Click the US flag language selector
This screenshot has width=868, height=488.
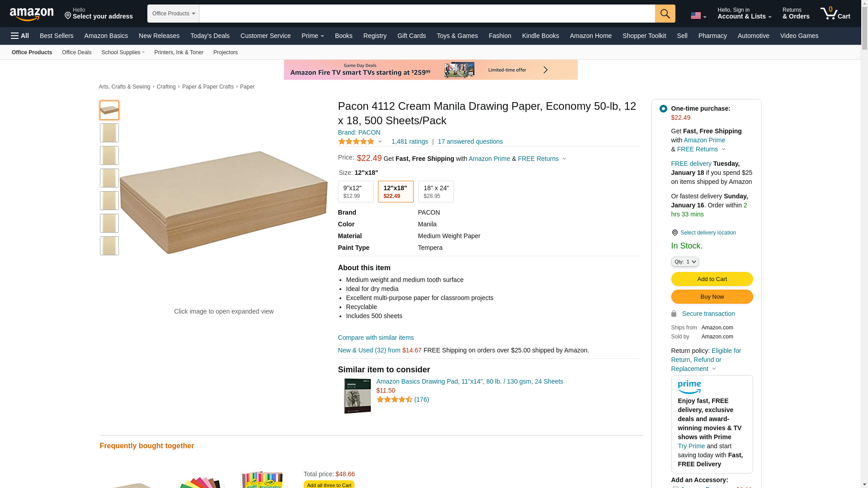(698, 16)
